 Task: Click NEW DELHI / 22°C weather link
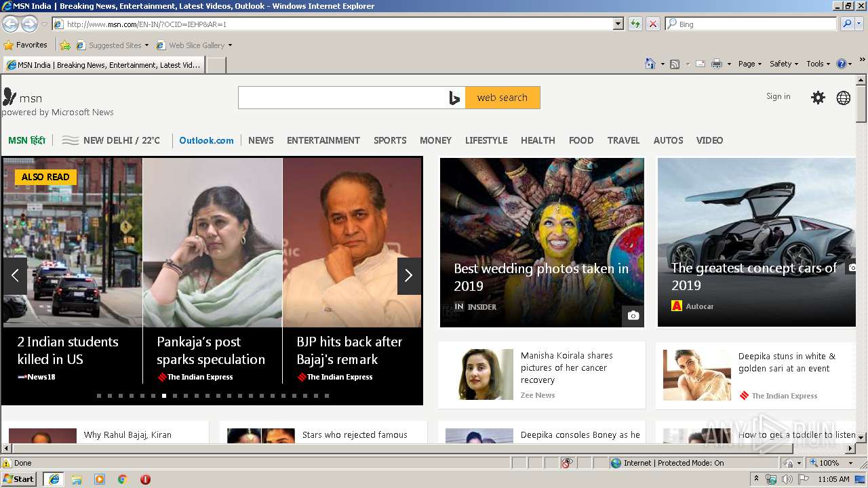(x=111, y=140)
